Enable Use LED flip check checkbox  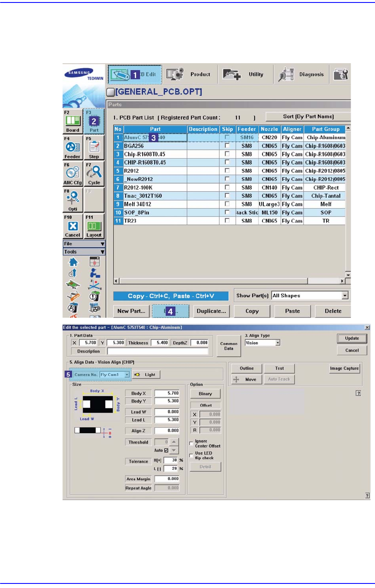pos(191,455)
